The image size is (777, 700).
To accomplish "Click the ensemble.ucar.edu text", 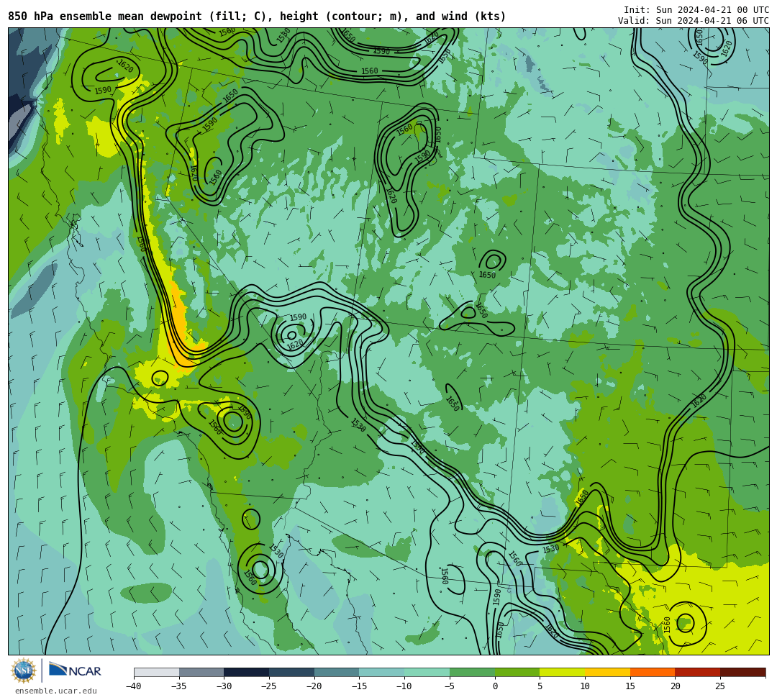I will [56, 691].
